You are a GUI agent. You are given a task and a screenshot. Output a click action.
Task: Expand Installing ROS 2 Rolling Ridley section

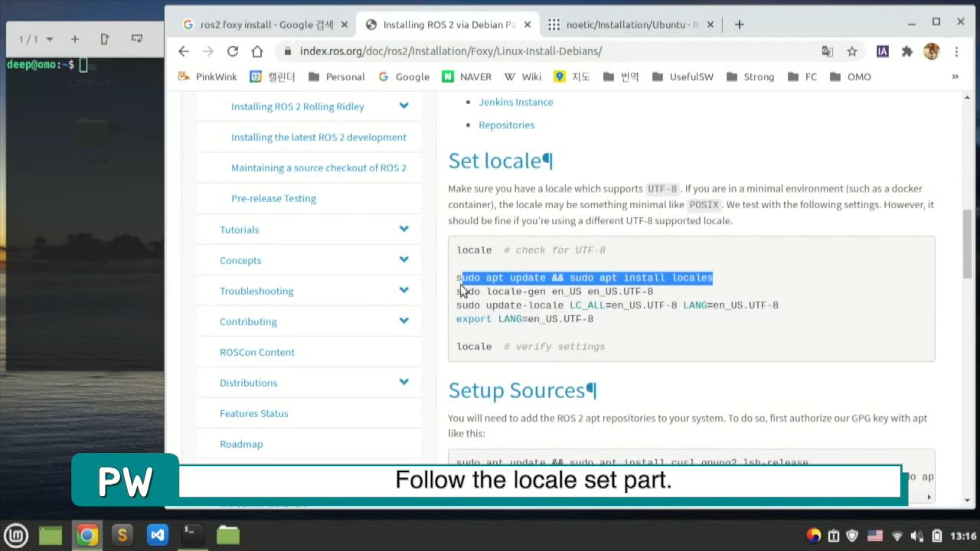[x=403, y=106]
